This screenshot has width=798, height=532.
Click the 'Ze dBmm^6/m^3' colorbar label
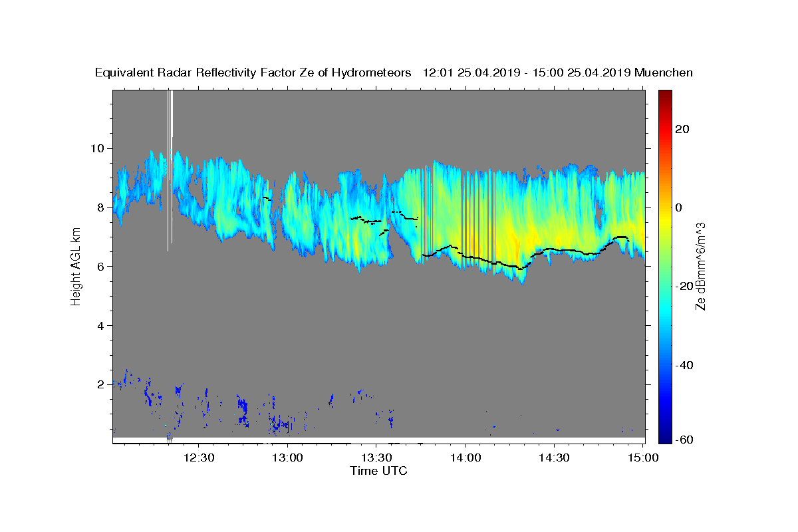tap(700, 265)
